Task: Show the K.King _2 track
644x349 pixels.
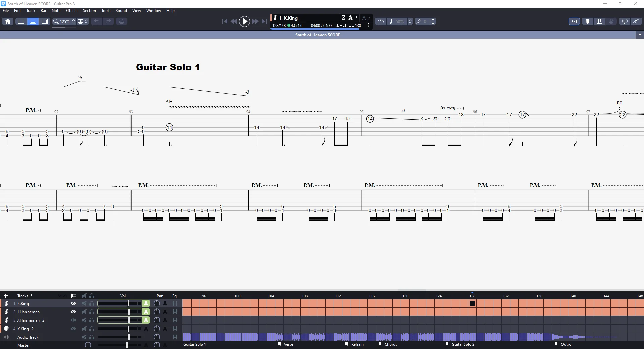Action: click(x=73, y=329)
